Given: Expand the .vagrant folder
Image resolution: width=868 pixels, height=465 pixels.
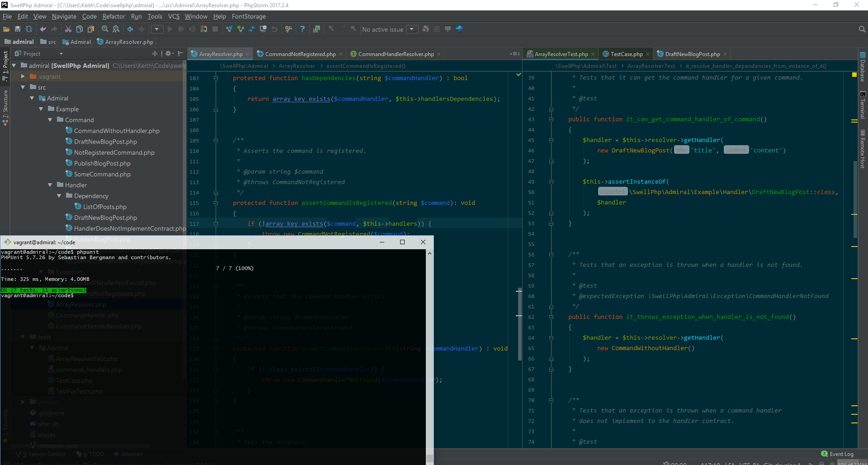Looking at the screenshot, I should (23, 76).
